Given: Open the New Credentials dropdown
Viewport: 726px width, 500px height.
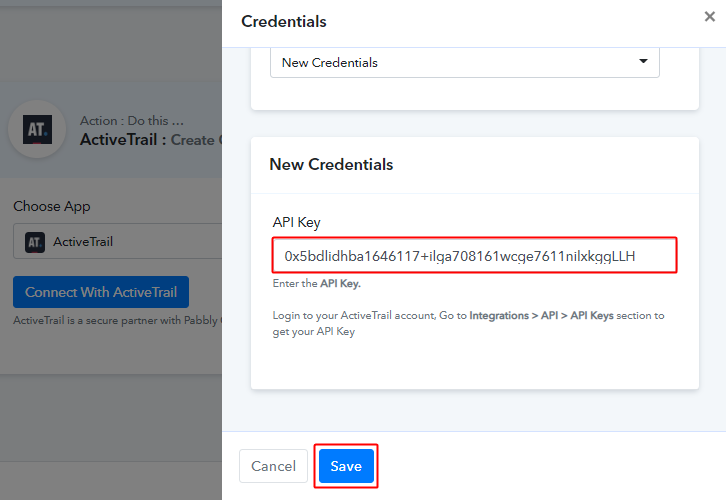Looking at the screenshot, I should click(464, 62).
